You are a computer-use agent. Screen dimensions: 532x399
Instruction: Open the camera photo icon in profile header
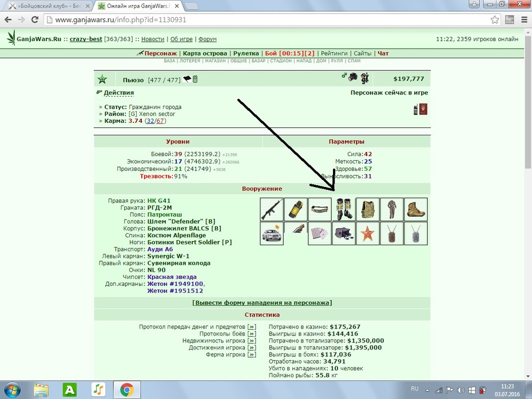pos(353,77)
